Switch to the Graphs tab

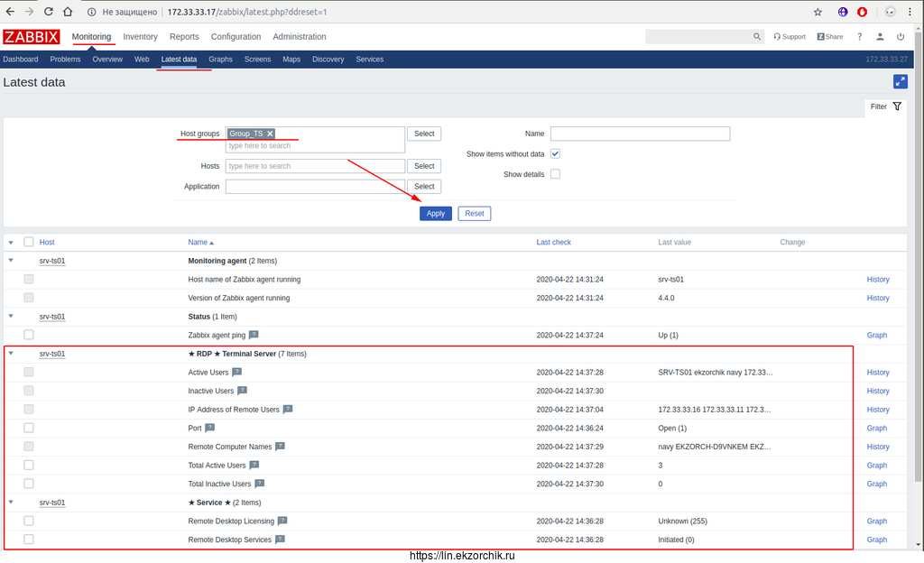(220, 60)
